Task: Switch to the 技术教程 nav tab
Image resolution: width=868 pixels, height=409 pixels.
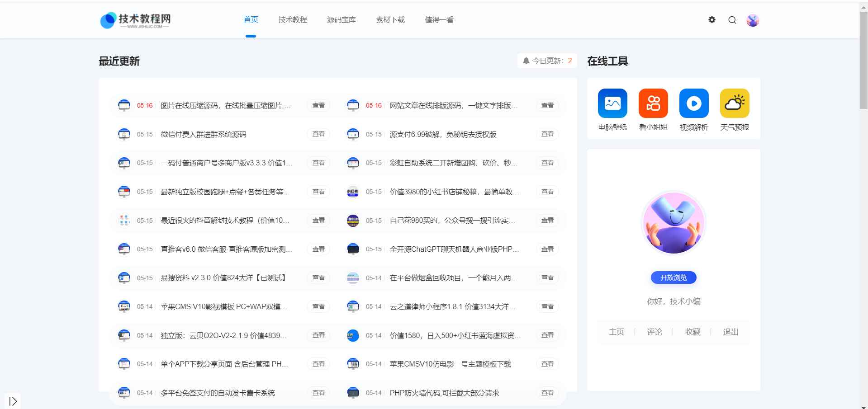Action: [293, 20]
